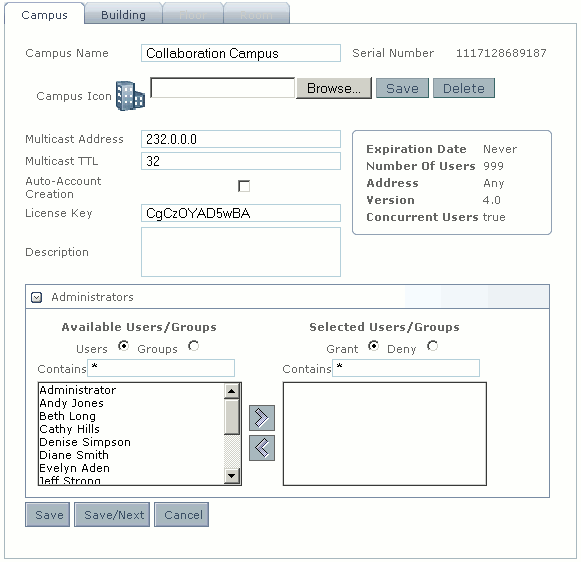Remove user with left arrow button
The height and width of the screenshot is (562, 581).
click(262, 448)
